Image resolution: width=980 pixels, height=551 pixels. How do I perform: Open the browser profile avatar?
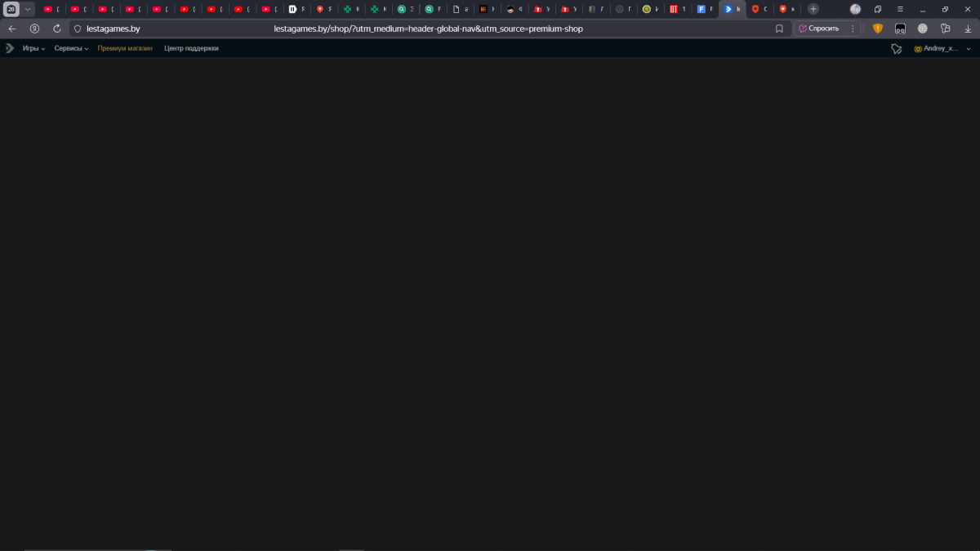pyautogui.click(x=855, y=9)
